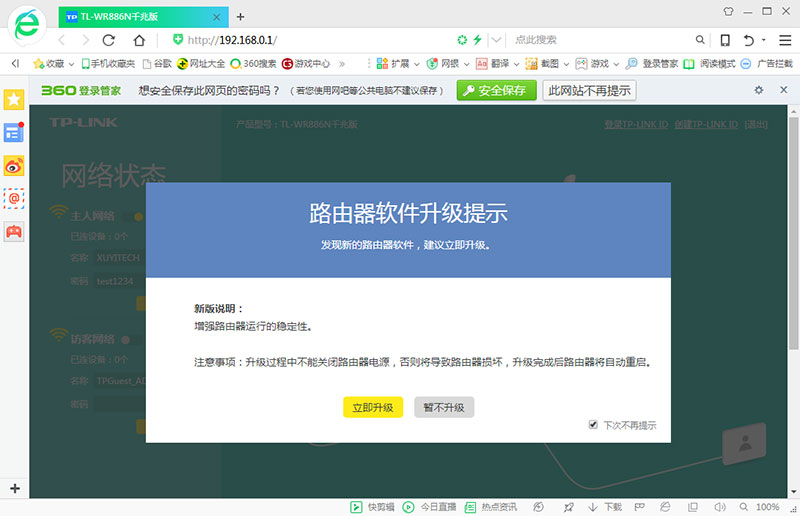The height and width of the screenshot is (516, 800).
Task: Open the star favorites sidebar icon
Action: click(x=14, y=99)
